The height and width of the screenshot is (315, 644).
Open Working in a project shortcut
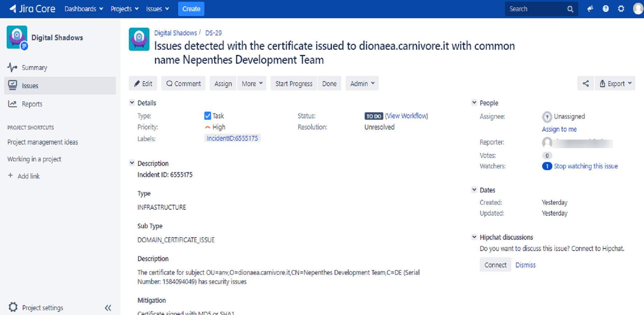34,159
